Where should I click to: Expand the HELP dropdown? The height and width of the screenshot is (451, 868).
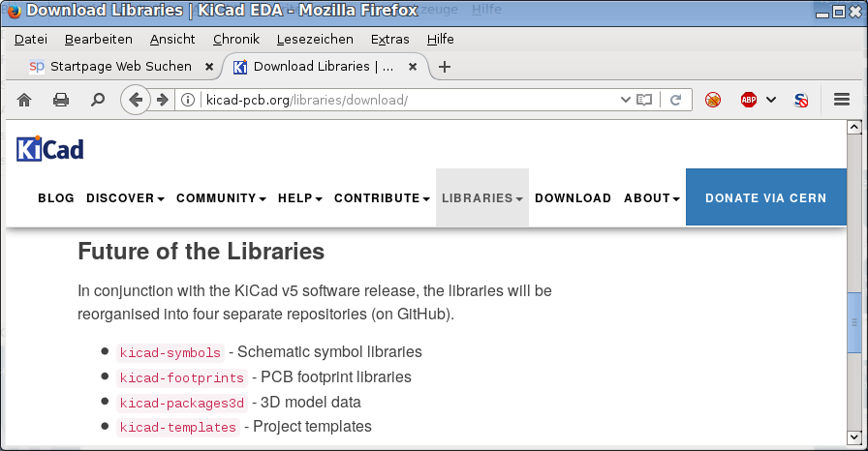(300, 197)
